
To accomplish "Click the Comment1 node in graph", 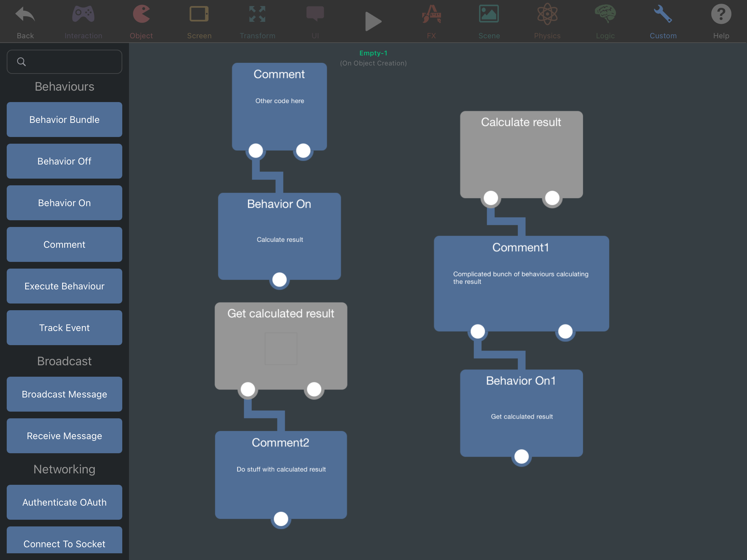I will coord(521,284).
